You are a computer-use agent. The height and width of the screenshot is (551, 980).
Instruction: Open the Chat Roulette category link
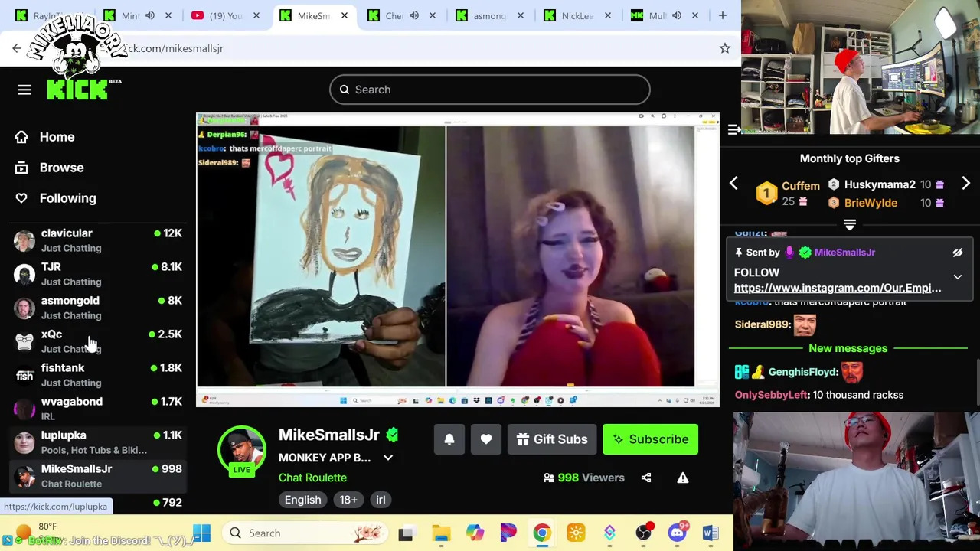click(x=312, y=478)
